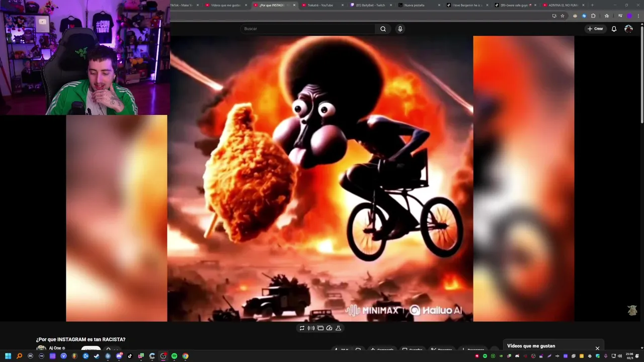Viewport: 644px width, 362px height.
Task: Switch to the BaityBait - Twitch tab
Action: (370, 5)
